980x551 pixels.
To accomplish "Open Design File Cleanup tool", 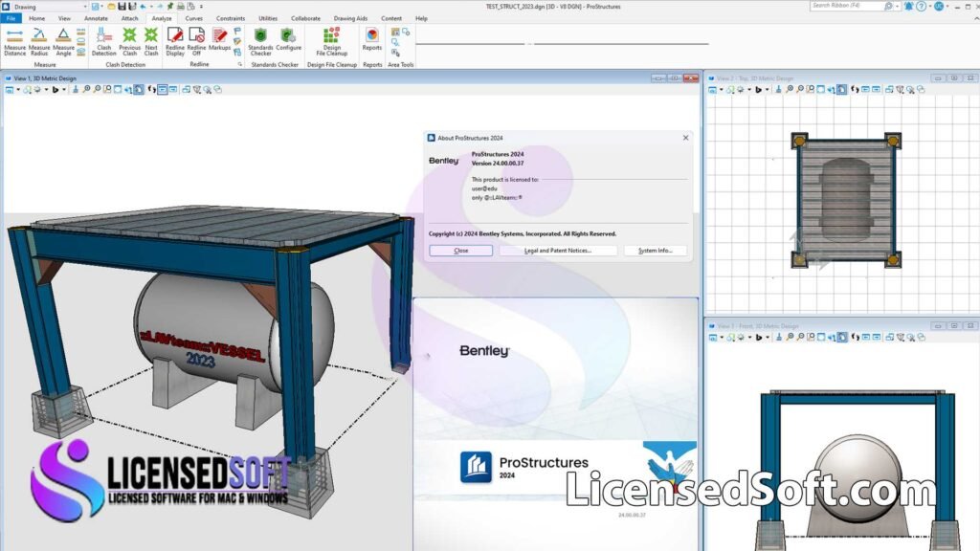I will [x=331, y=41].
